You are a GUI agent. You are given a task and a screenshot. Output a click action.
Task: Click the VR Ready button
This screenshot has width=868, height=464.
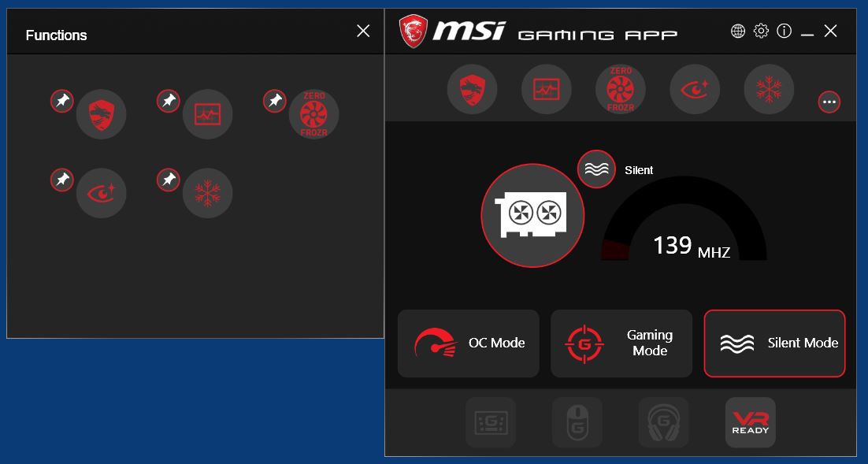point(751,422)
